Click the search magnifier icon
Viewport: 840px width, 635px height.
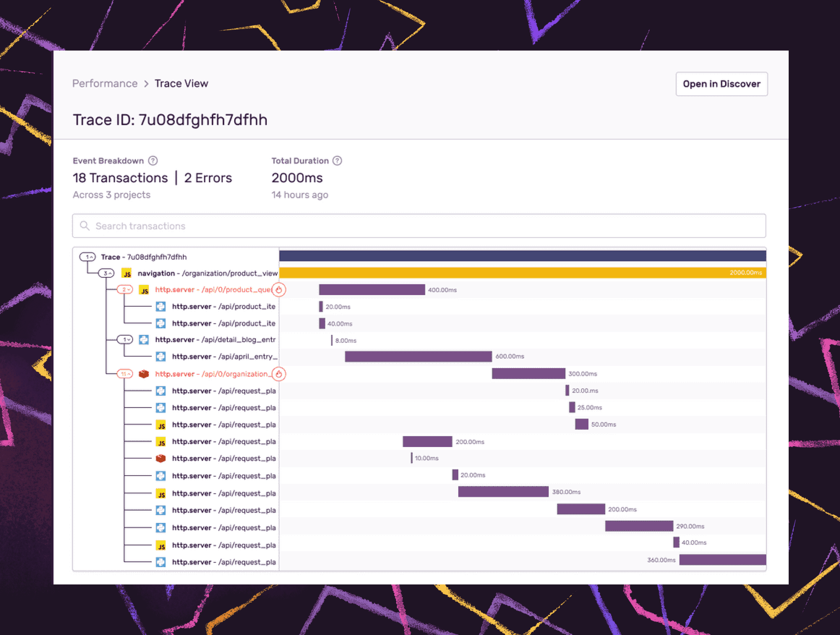tap(85, 226)
